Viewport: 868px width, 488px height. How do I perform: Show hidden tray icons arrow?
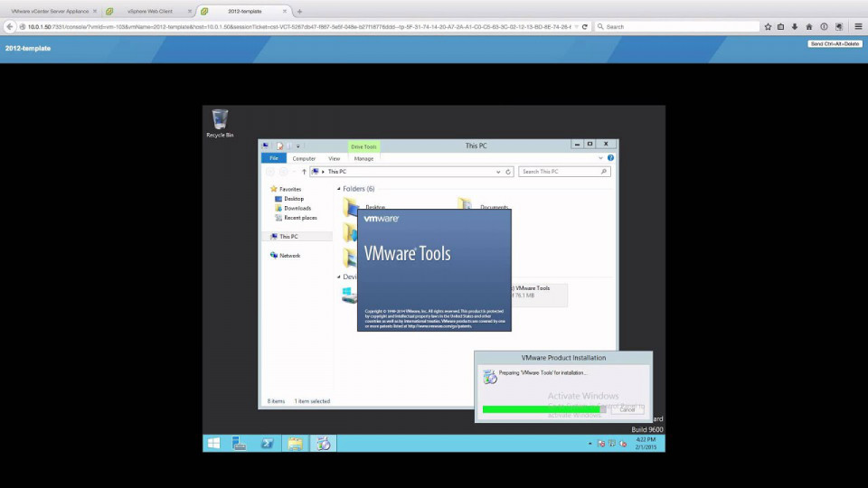590,444
